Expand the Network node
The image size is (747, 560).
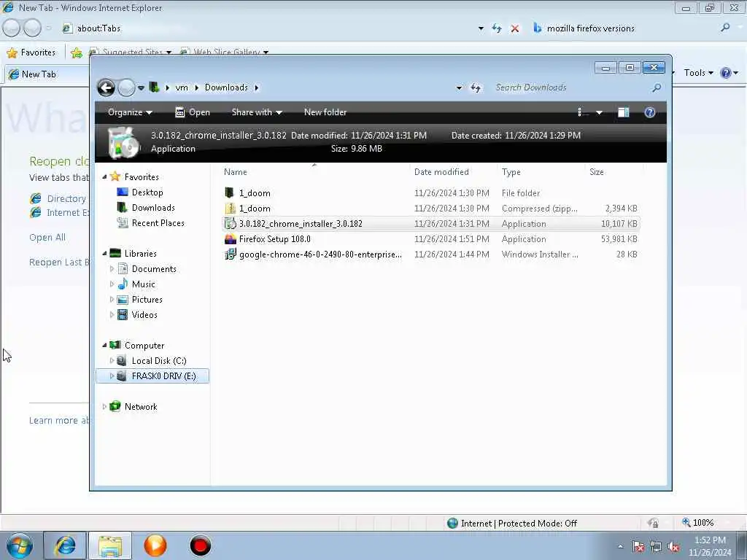(x=104, y=407)
